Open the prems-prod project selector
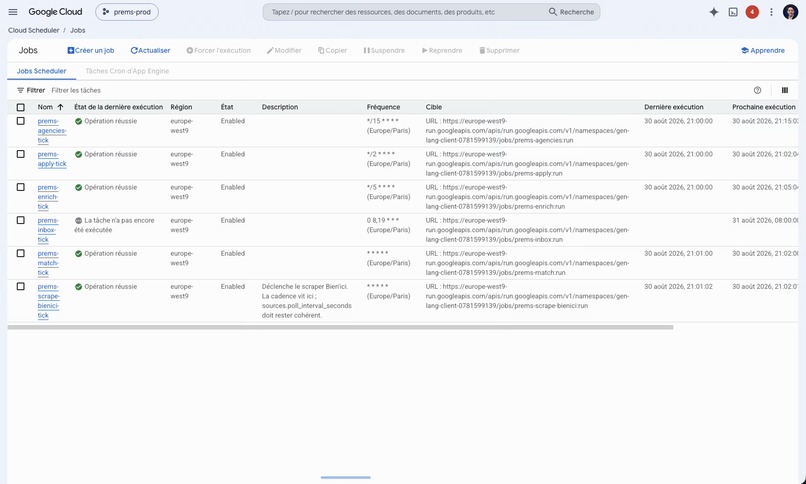806x484 pixels. click(x=127, y=12)
